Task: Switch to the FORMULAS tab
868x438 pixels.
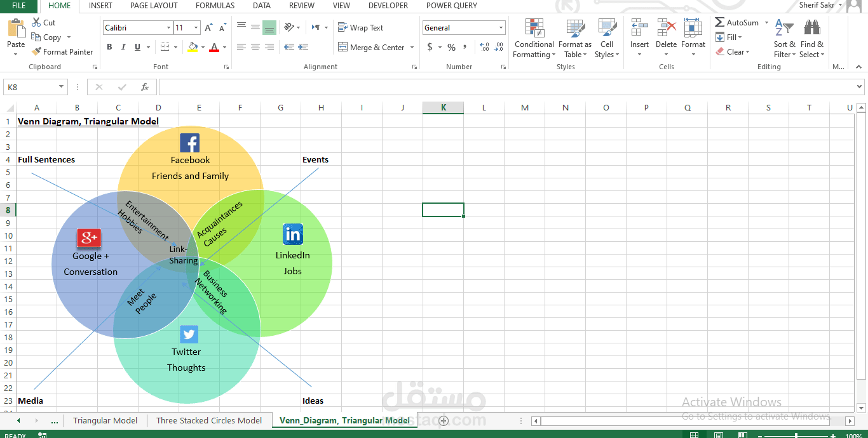Action: pyautogui.click(x=215, y=6)
